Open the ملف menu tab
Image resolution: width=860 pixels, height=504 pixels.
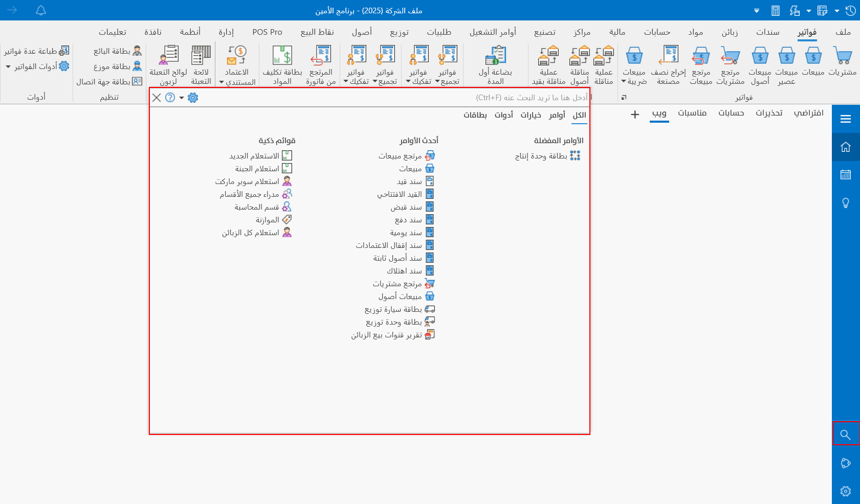843,32
